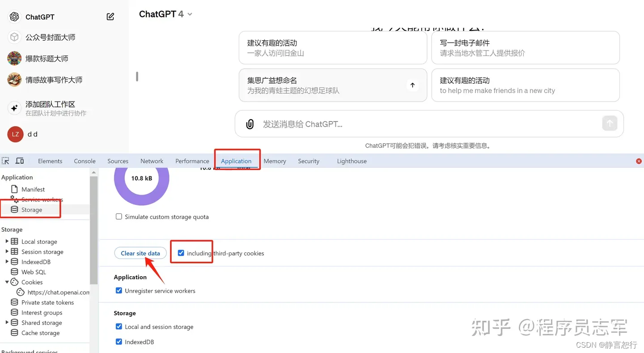Click the red error indicator in DevTools
The image size is (644, 353).
click(639, 161)
